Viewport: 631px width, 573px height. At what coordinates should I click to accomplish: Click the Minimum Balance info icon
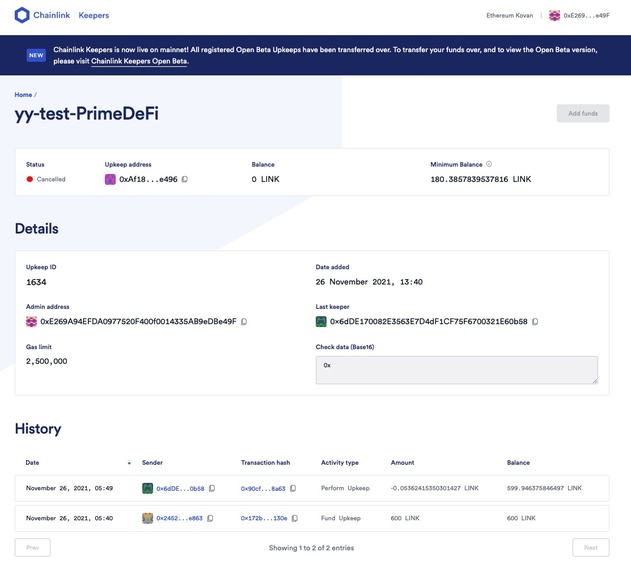click(x=489, y=164)
